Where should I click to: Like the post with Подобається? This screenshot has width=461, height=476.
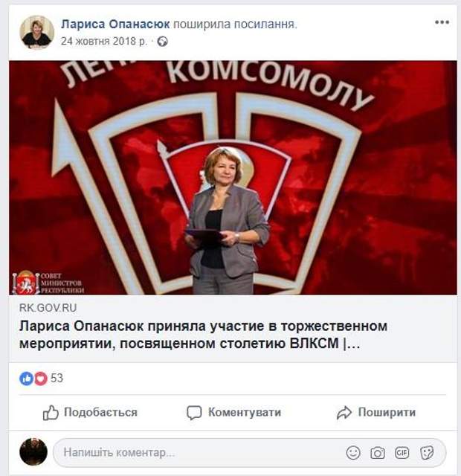point(90,412)
